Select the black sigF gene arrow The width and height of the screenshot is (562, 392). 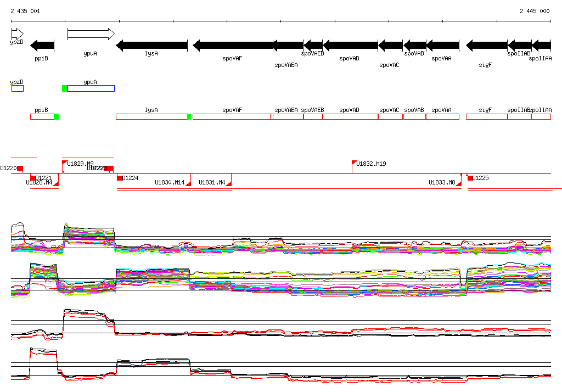tap(487, 46)
